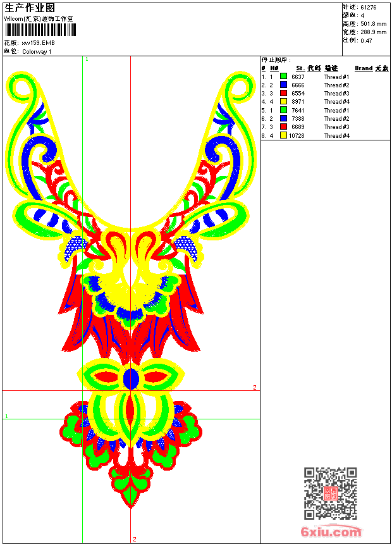Click the design file name xw159.EMB
Screen dimensions: 392x544
38,43
